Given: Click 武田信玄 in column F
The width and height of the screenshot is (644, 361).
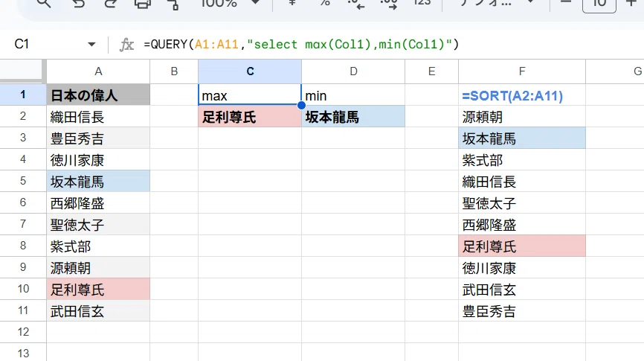Looking at the screenshot, I should pyautogui.click(x=522, y=289).
